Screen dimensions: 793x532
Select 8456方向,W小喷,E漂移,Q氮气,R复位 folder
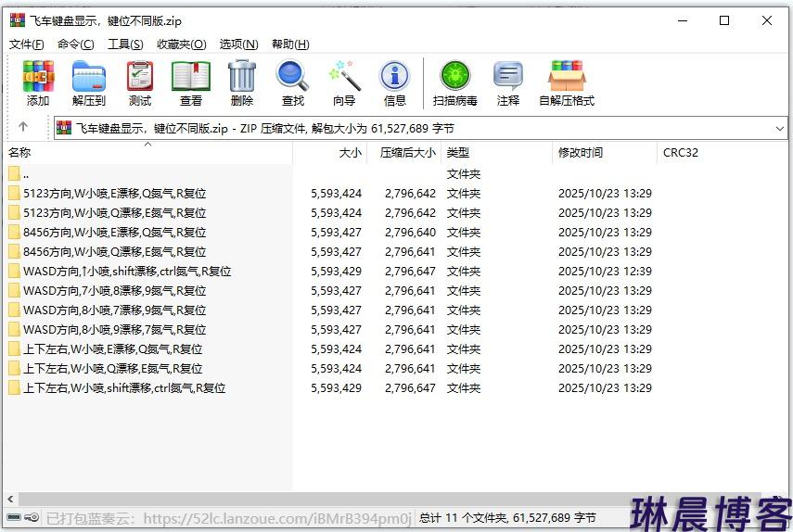114,233
